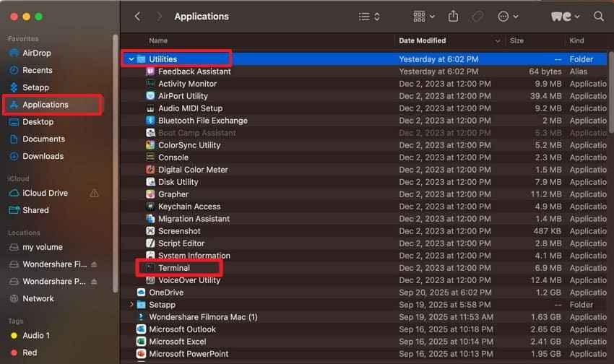Open AirDrop in the sidebar
The image size is (614, 364).
point(36,53)
